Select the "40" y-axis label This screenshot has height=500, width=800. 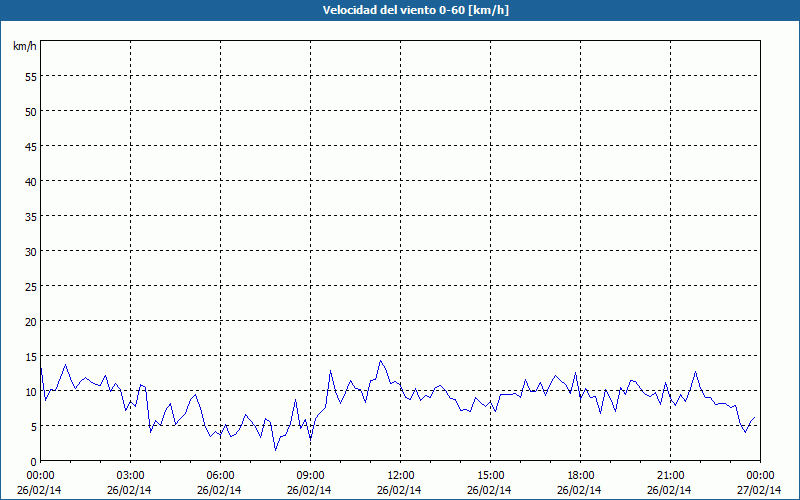pyautogui.click(x=31, y=182)
